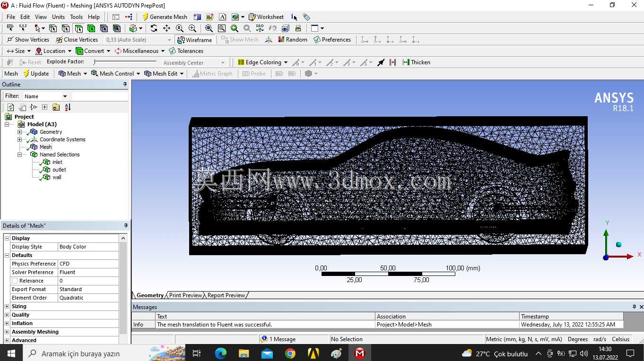The width and height of the screenshot is (644, 361).
Task: Click the Label tool icon
Action: pyautogui.click(x=10, y=28)
